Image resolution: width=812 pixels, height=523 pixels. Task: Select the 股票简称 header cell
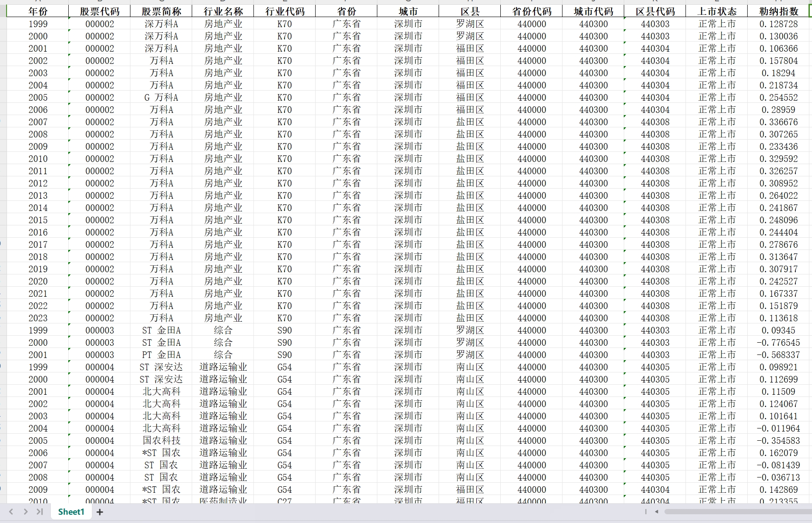[x=161, y=11]
